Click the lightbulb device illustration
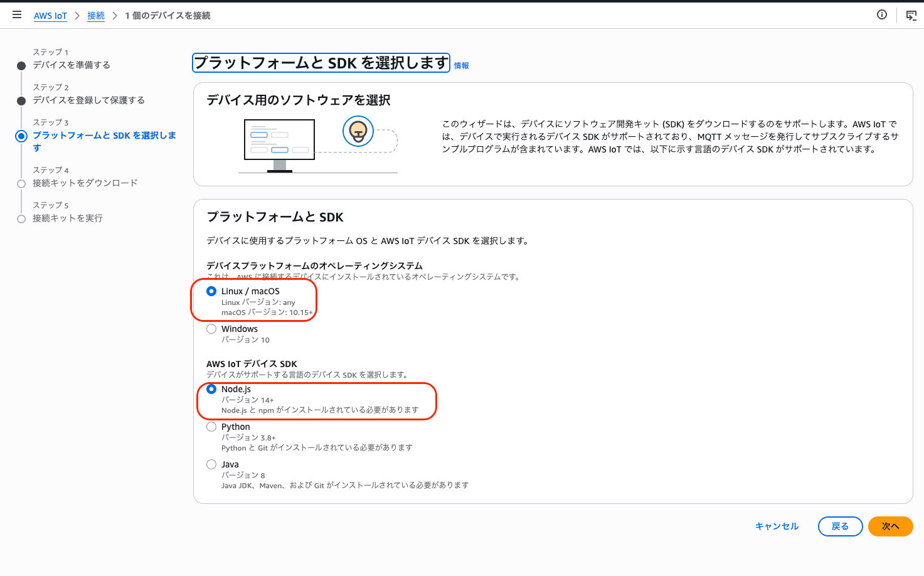The width and height of the screenshot is (924, 576). [358, 131]
